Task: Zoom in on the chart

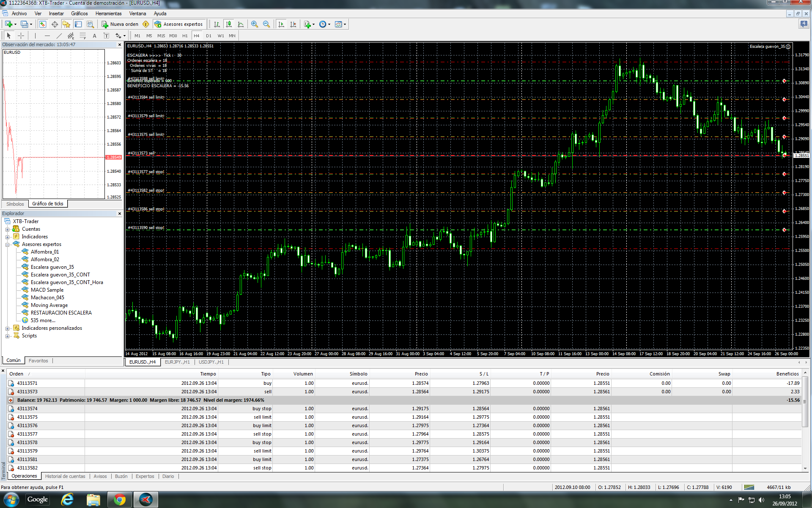Action: coord(254,24)
